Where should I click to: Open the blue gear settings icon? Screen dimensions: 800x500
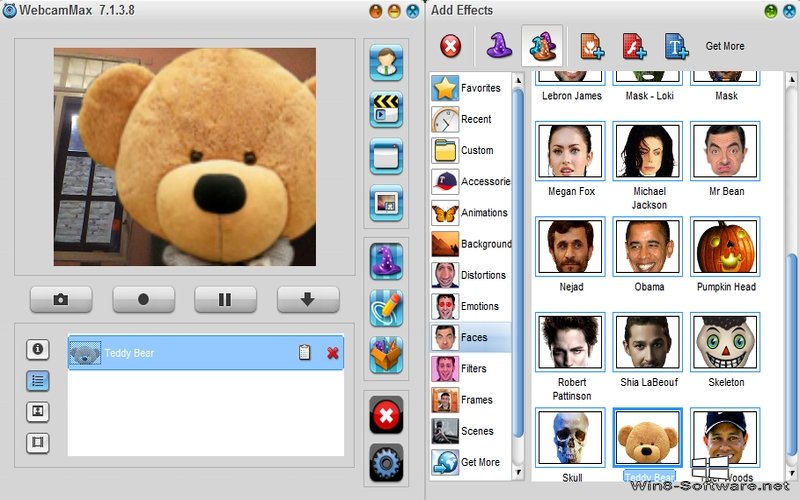[386, 462]
